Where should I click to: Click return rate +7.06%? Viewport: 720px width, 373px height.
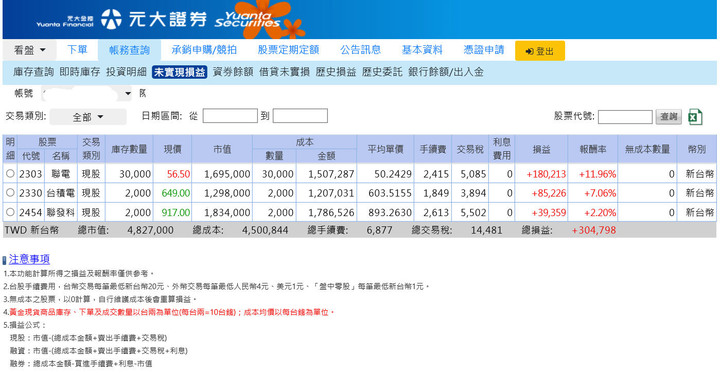click(600, 193)
